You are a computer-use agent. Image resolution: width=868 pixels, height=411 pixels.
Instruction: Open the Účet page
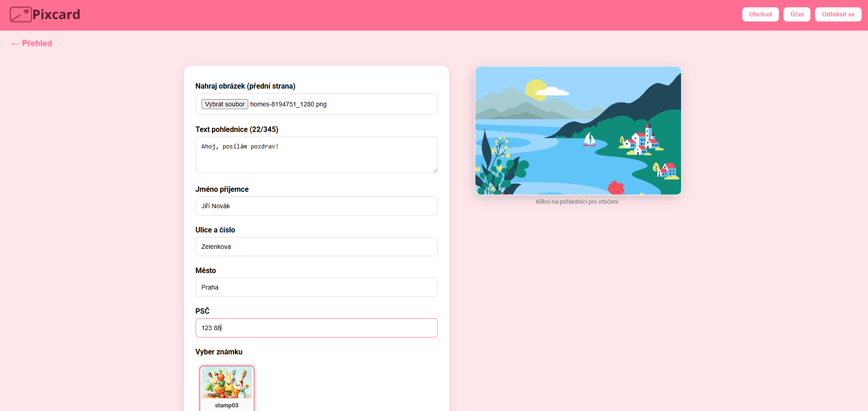point(796,14)
